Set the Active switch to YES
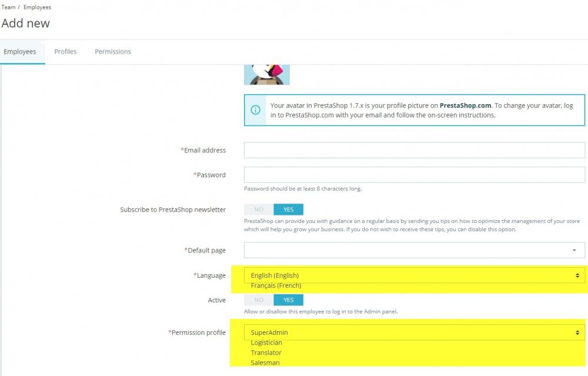The height and width of the screenshot is (376, 588). coord(288,300)
